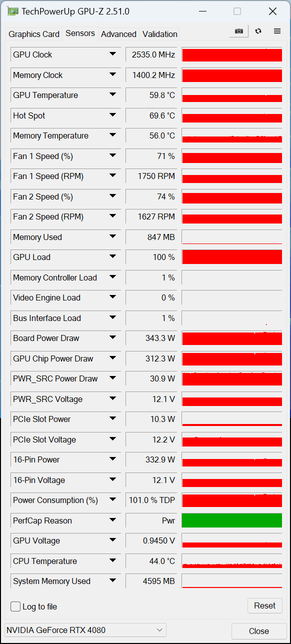Open the Advanced tab
The height and width of the screenshot is (644, 291).
coord(118,34)
